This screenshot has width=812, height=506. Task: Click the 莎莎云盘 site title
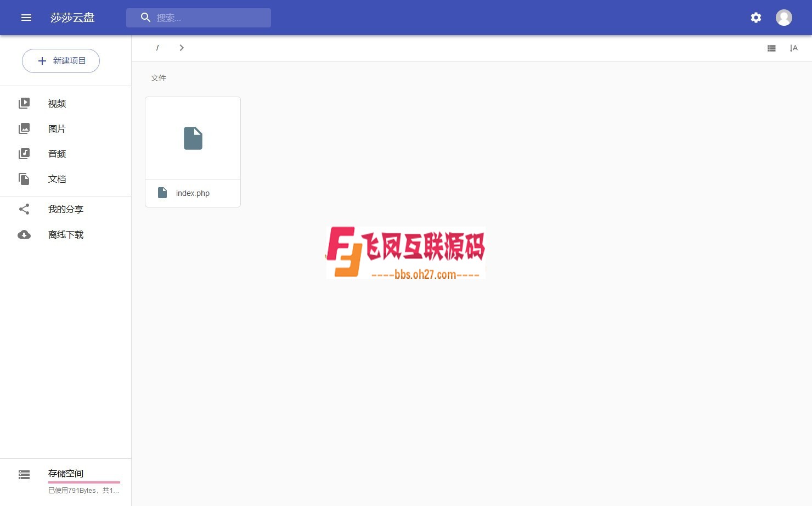point(72,18)
